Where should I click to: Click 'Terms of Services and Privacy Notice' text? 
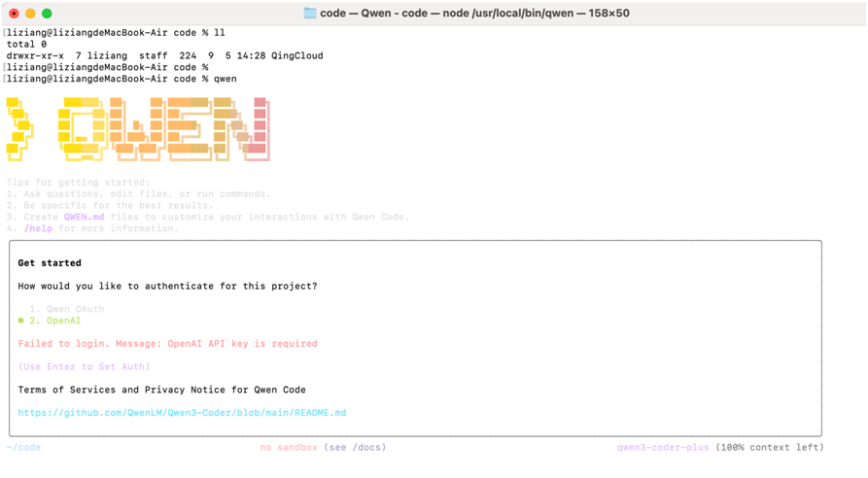[x=161, y=390]
